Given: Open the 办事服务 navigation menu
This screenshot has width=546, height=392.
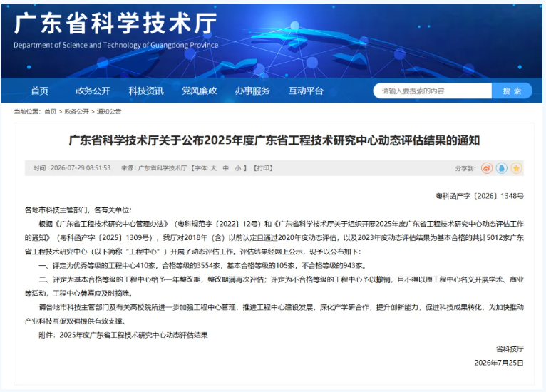Looking at the screenshot, I should coord(252,91).
